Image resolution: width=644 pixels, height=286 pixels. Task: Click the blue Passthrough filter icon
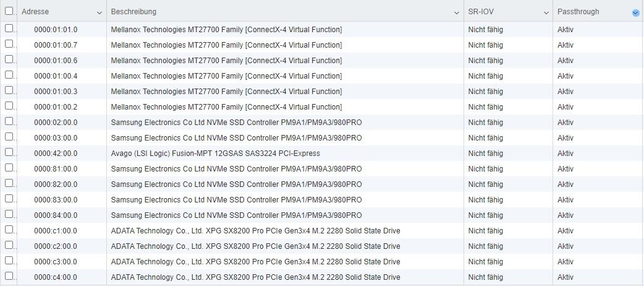636,13
